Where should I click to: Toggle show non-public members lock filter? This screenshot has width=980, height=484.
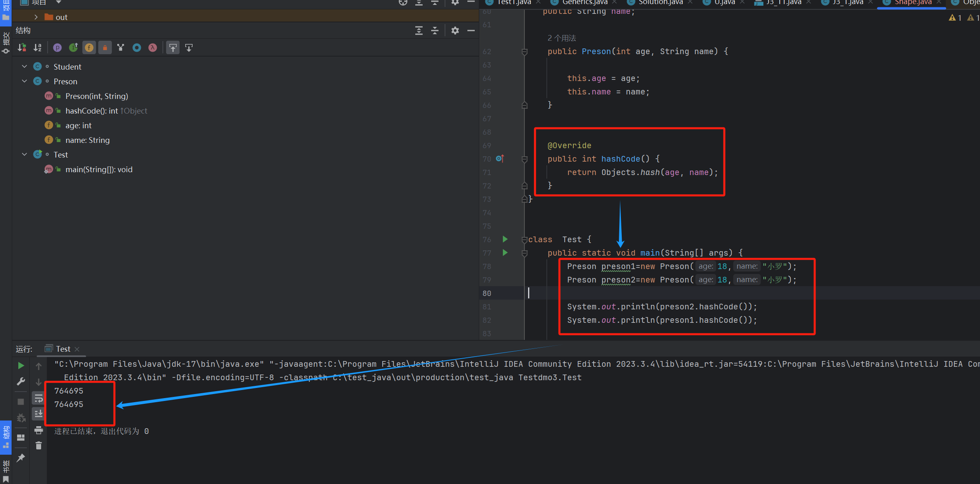click(105, 48)
